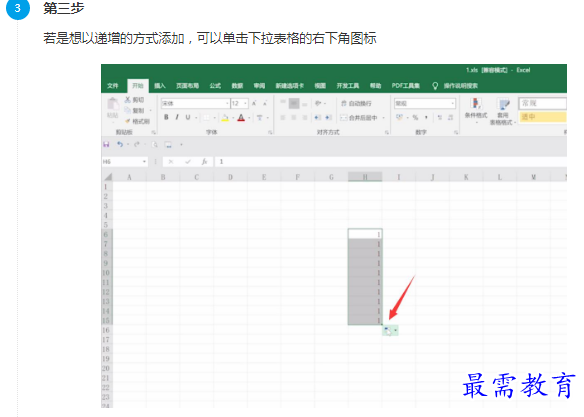
Task: Open Format as Table (套用表格格式)
Action: point(502,111)
